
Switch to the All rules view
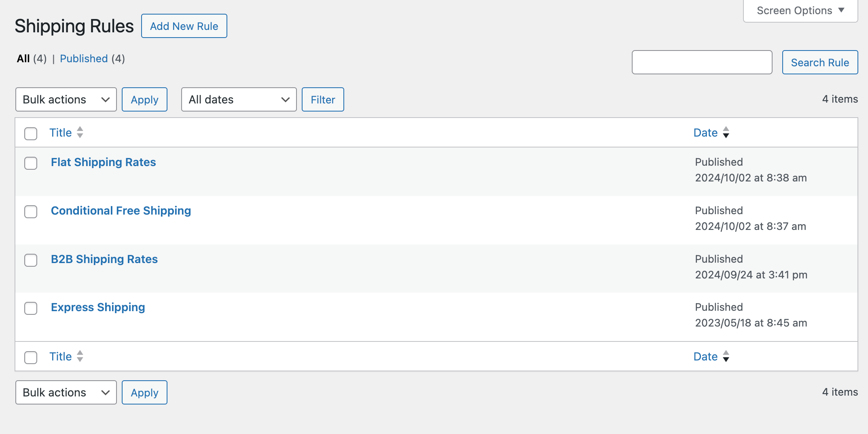point(23,59)
